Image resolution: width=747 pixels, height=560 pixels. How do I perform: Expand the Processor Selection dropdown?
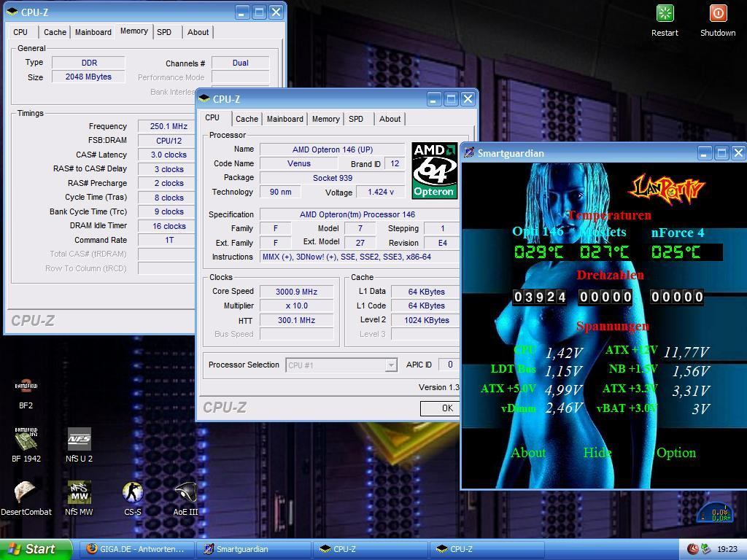click(391, 365)
